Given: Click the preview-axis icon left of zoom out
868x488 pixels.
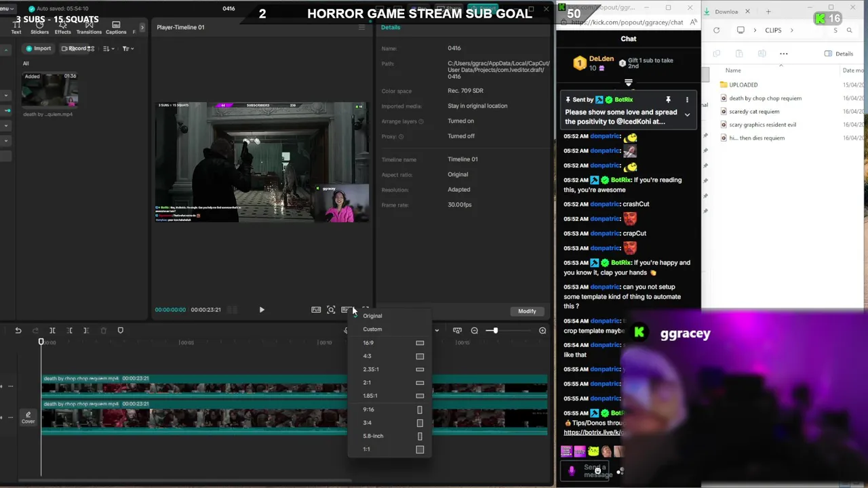Looking at the screenshot, I should click(x=457, y=330).
